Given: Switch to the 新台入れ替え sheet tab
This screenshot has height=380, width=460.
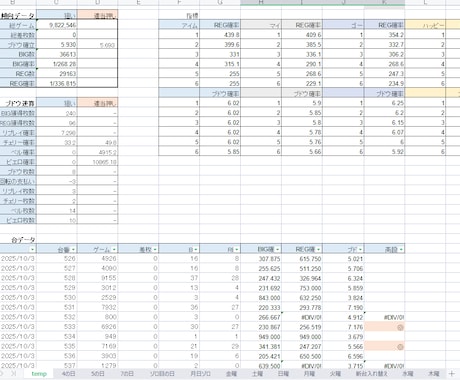Looking at the screenshot, I should coord(371,374).
